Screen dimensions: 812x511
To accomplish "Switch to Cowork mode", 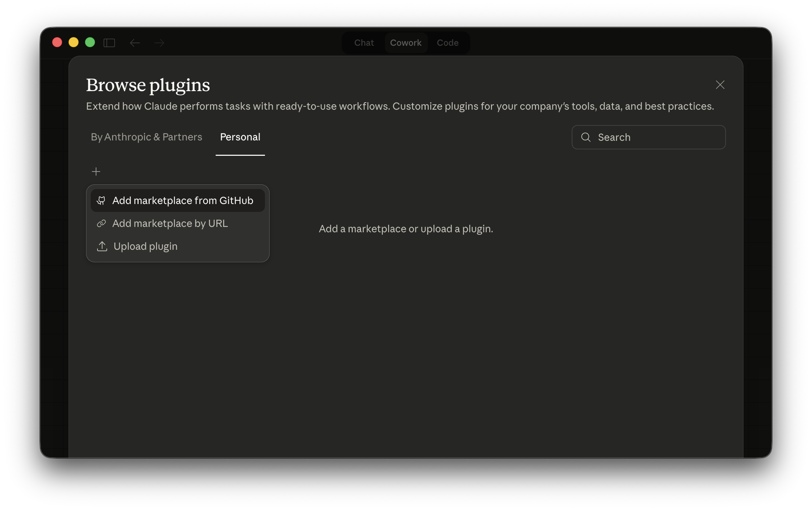I will tap(406, 43).
